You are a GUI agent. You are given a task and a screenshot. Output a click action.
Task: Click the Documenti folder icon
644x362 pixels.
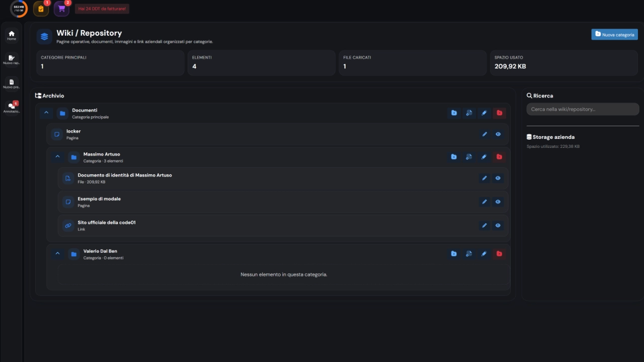(62, 113)
